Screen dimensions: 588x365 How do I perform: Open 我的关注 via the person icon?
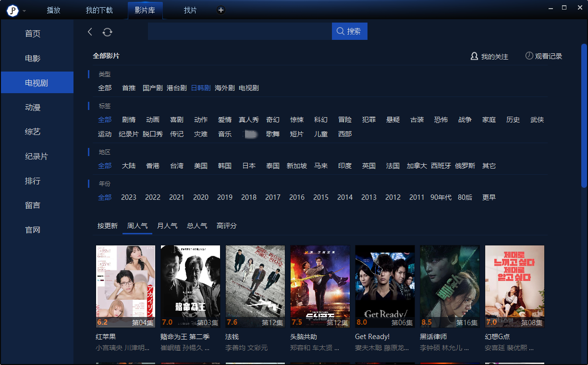(x=474, y=56)
